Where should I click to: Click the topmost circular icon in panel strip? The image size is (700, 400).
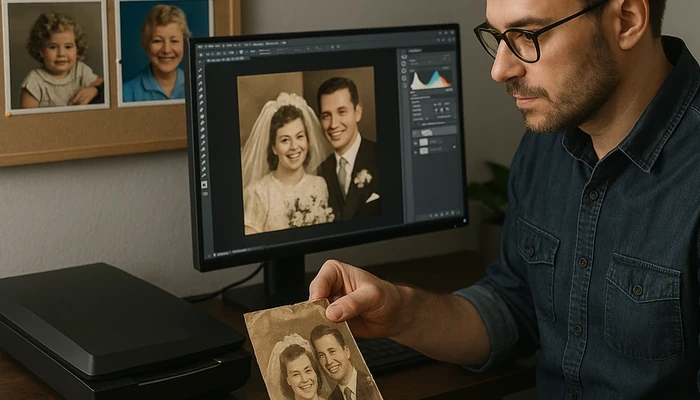[x=404, y=57]
